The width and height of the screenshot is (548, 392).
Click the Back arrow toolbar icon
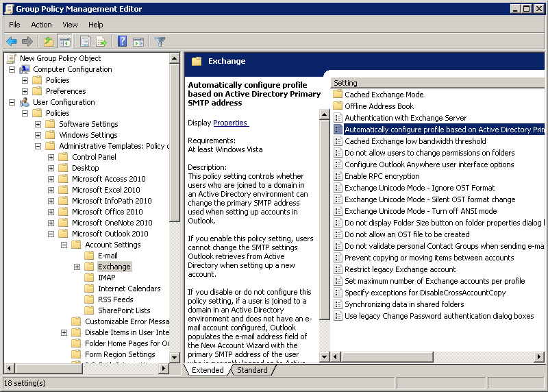tap(12, 42)
